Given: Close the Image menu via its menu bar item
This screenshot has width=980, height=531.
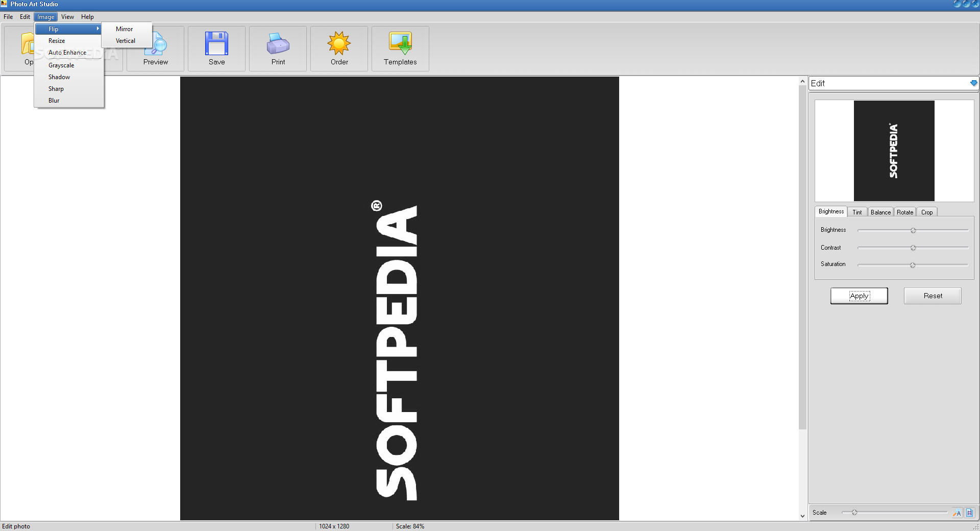Looking at the screenshot, I should [x=46, y=17].
